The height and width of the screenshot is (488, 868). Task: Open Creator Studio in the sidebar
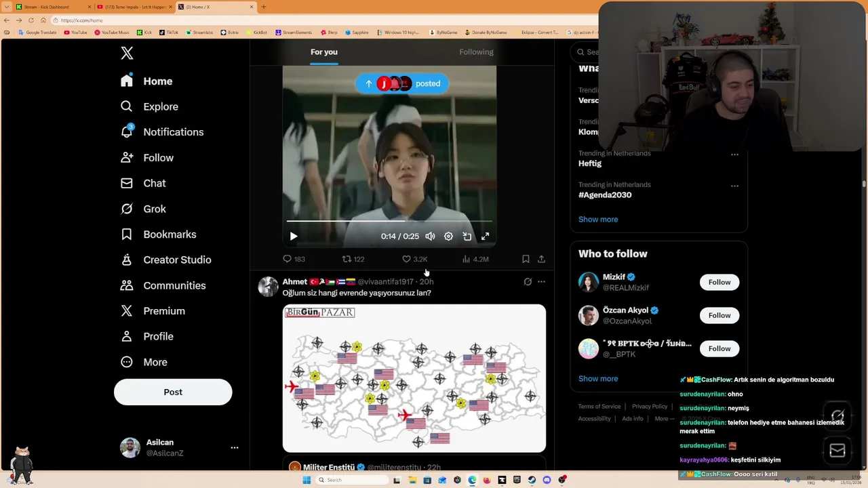[x=166, y=260]
